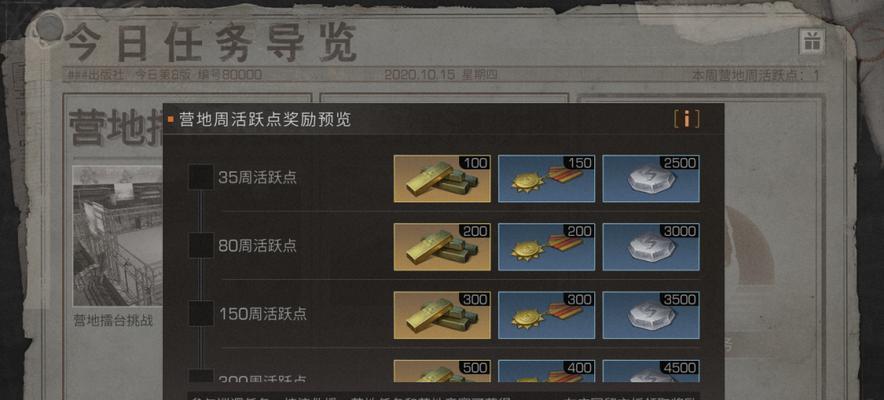Check the 150周活跃点 milestone box

[201, 313]
